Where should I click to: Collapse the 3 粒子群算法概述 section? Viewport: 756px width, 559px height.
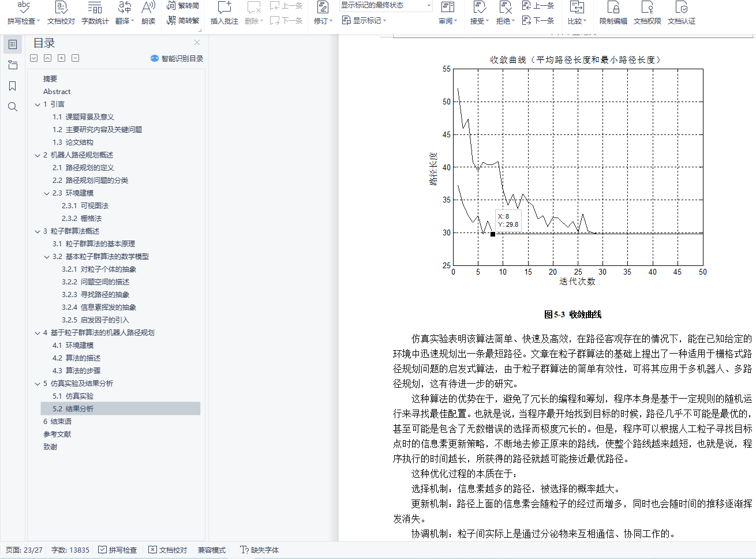point(38,231)
